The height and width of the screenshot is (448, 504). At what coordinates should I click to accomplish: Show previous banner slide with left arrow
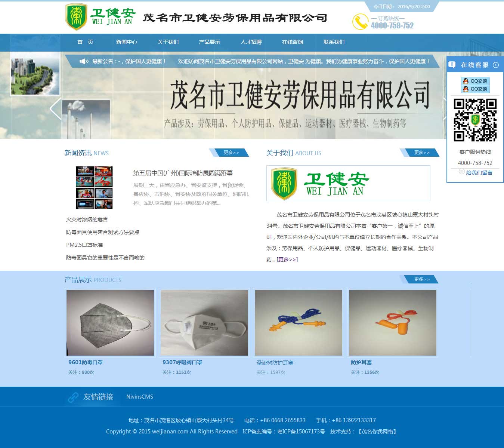(56, 109)
